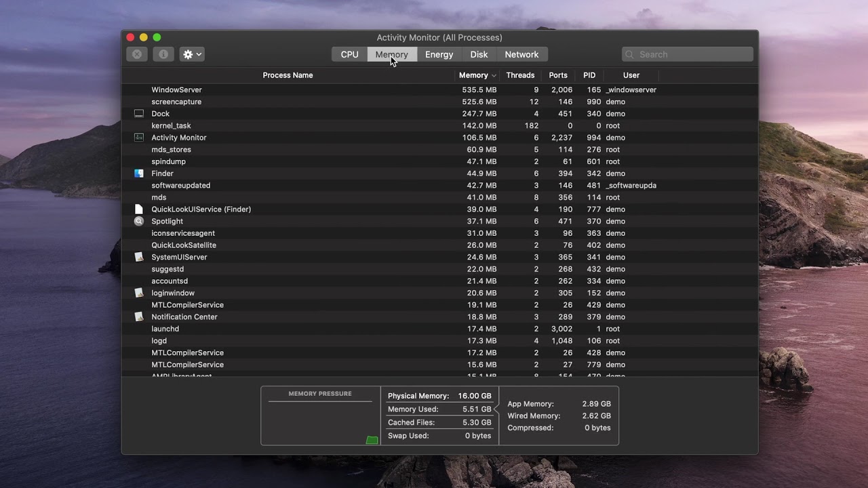Image resolution: width=868 pixels, height=488 pixels.
Task: Click the Cached Files 5.30 GB entry
Action: tap(439, 422)
